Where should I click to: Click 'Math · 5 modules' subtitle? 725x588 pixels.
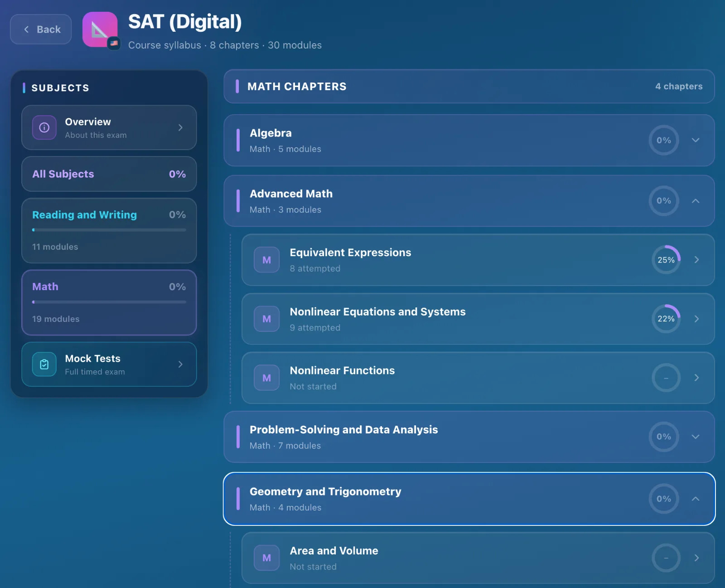[285, 149]
